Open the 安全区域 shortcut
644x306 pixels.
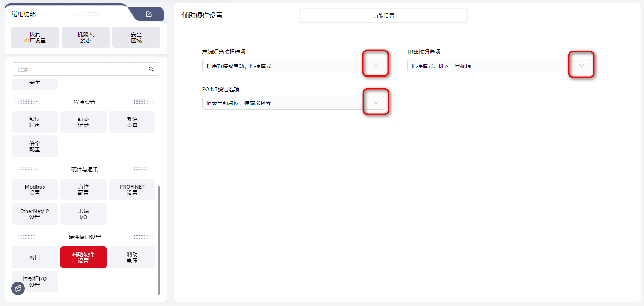tap(136, 37)
